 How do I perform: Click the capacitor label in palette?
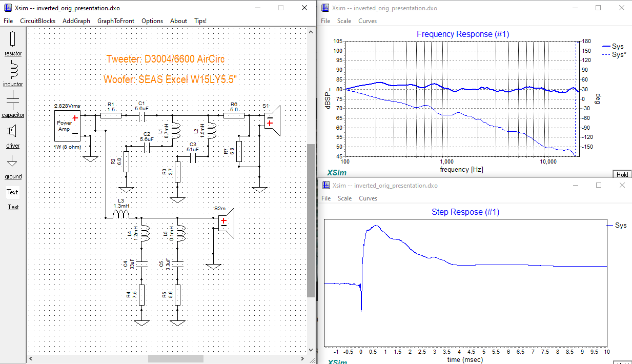tap(13, 115)
